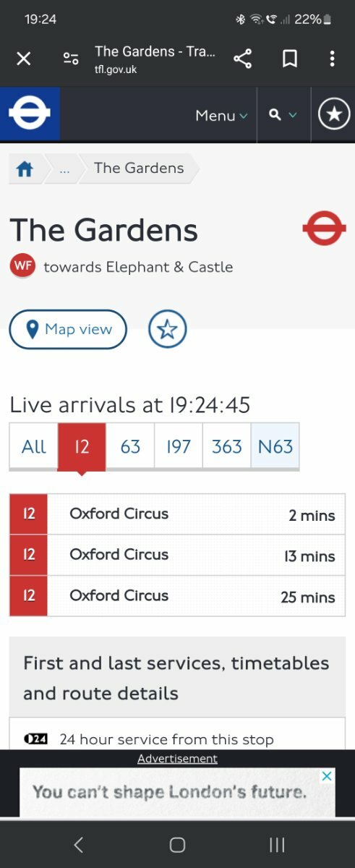Tap the TfL roundel logo in header
This screenshot has width=355, height=868.
(x=30, y=114)
